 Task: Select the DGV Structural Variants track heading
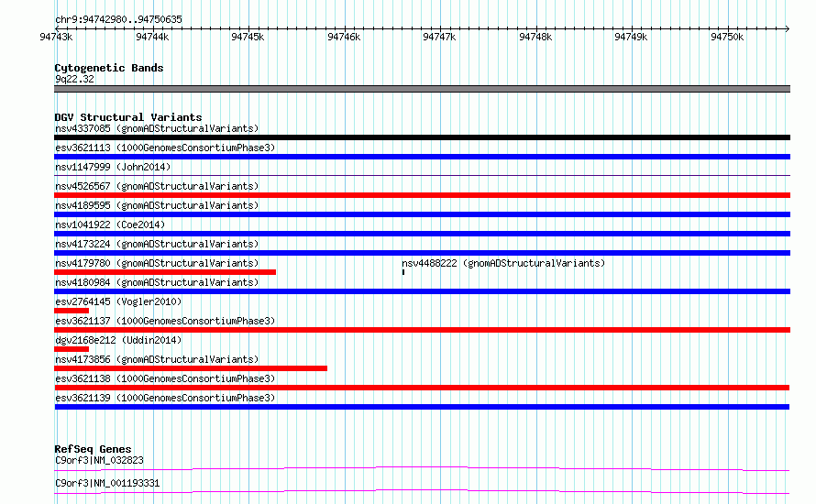128,117
